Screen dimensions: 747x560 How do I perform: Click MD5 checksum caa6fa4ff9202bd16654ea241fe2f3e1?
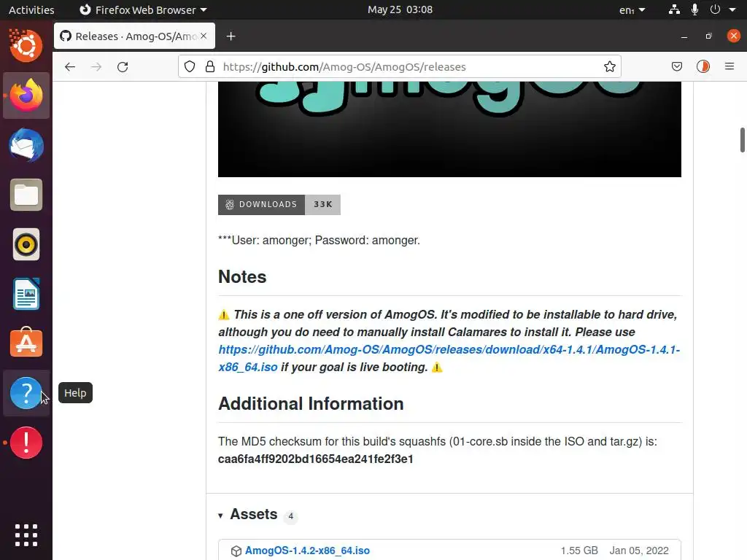[x=315, y=459]
